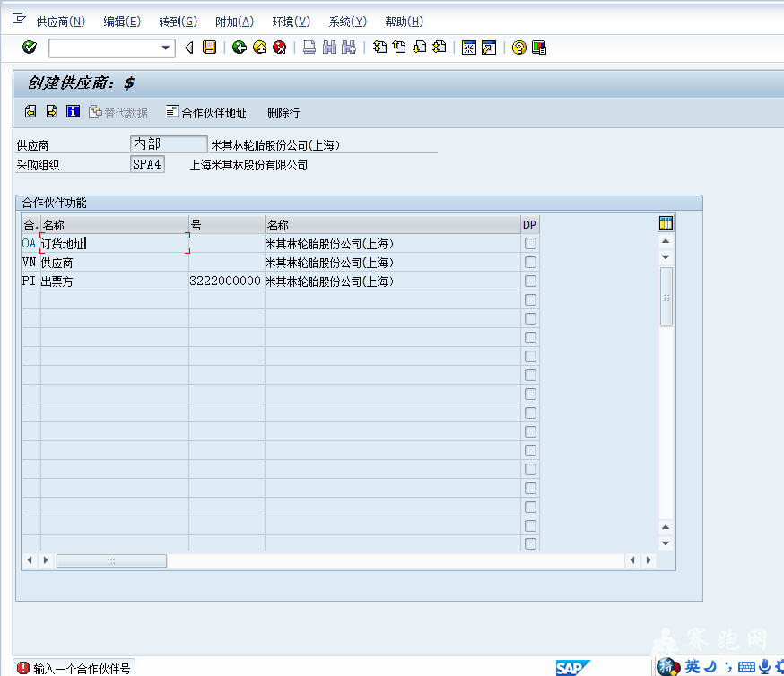This screenshot has height=676, width=784.
Task: Click the red error status icon
Action: click(x=23, y=668)
